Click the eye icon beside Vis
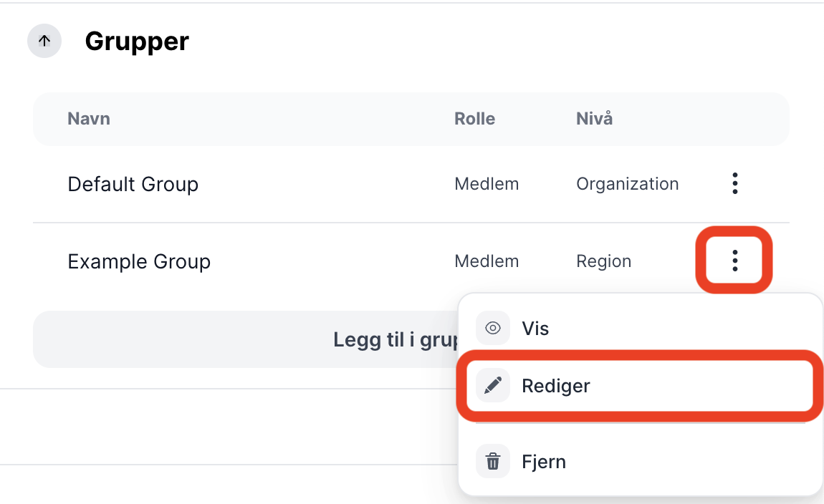 (x=493, y=328)
